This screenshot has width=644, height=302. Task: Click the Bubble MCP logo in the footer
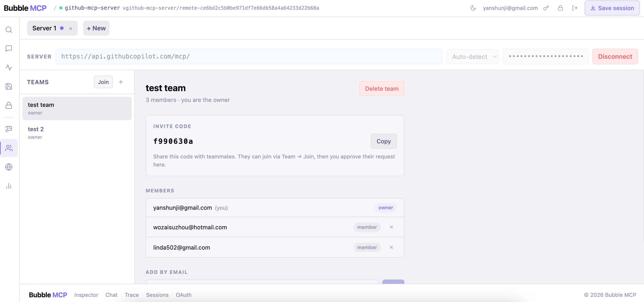[48, 295]
